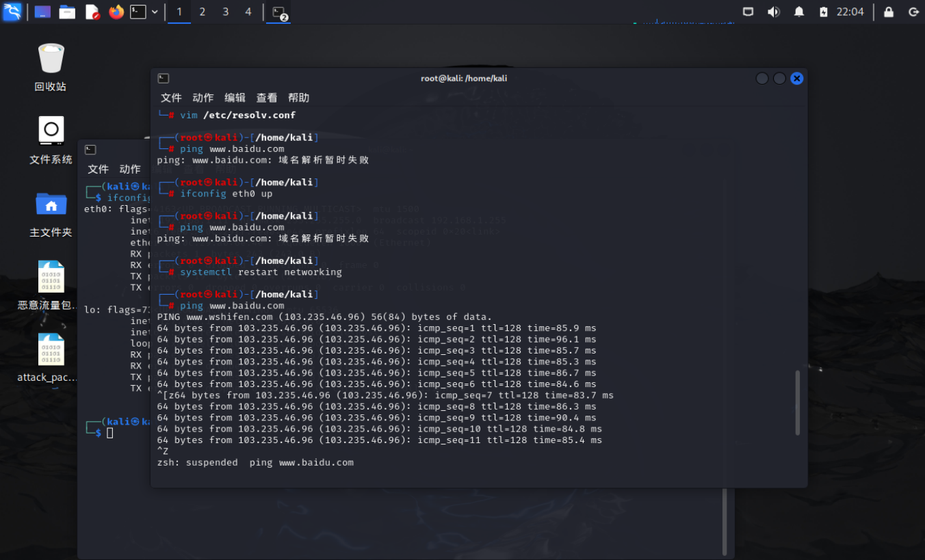Click the cursor prompt in background terminal
The width and height of the screenshot is (925, 560).
click(x=109, y=433)
